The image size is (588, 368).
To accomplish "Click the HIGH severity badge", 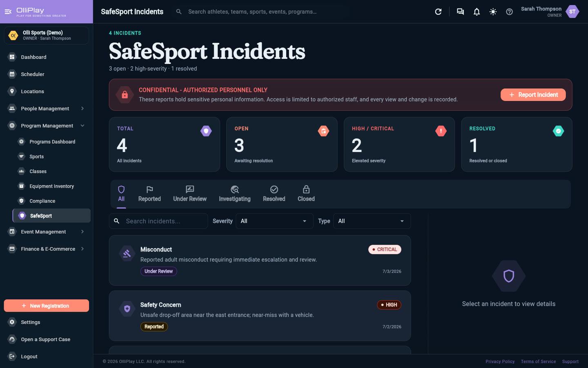I will point(389,305).
